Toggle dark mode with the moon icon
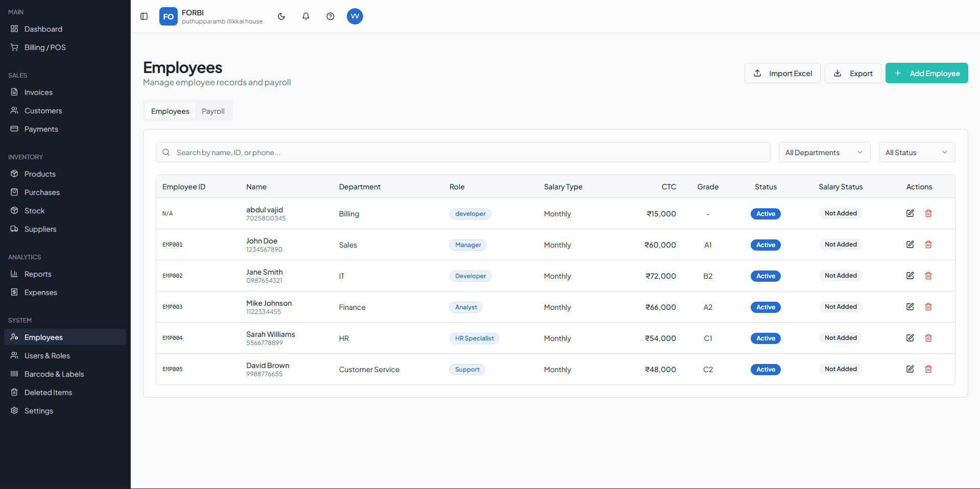This screenshot has height=489, width=980. coord(281,16)
